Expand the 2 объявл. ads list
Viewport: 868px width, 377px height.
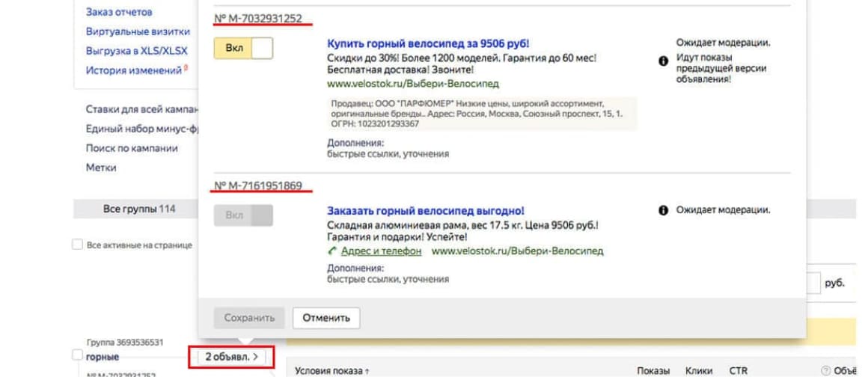(x=231, y=357)
